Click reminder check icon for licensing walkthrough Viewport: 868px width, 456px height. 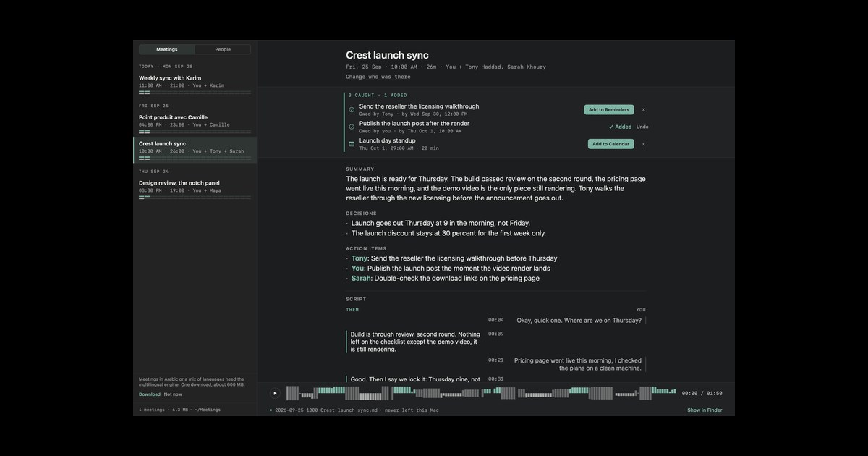click(x=352, y=110)
